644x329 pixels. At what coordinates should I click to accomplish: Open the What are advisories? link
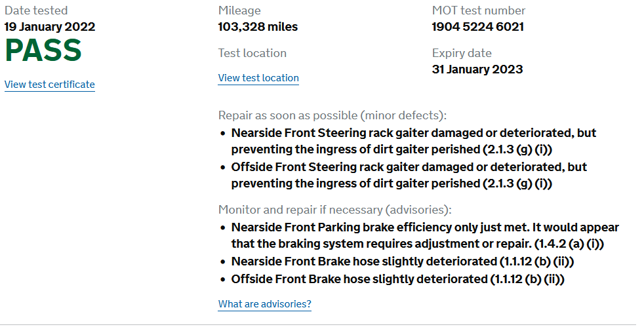(x=264, y=304)
